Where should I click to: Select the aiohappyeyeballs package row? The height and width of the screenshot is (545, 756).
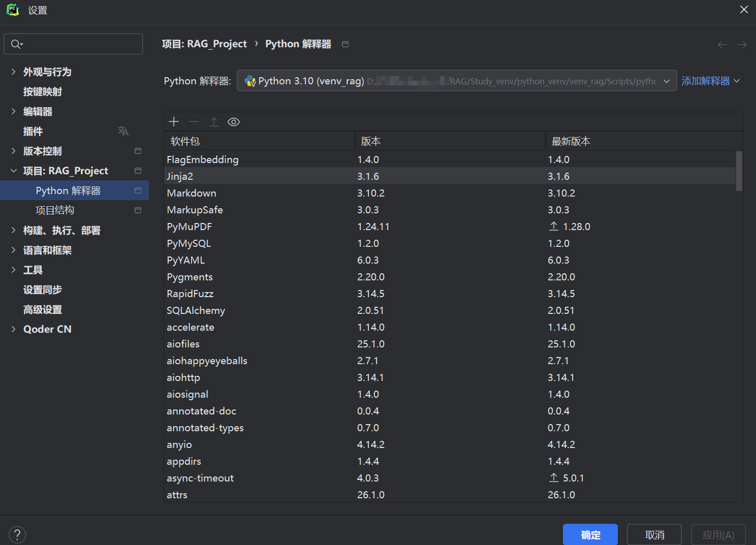(450, 361)
